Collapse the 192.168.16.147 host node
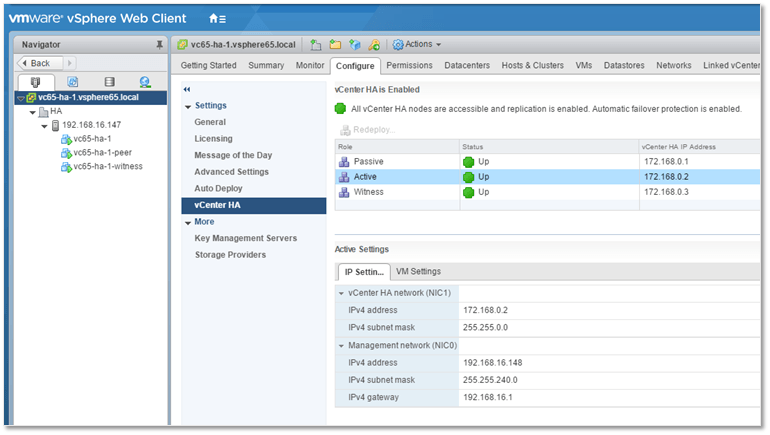Viewport: 770px width, 435px height. coord(44,126)
